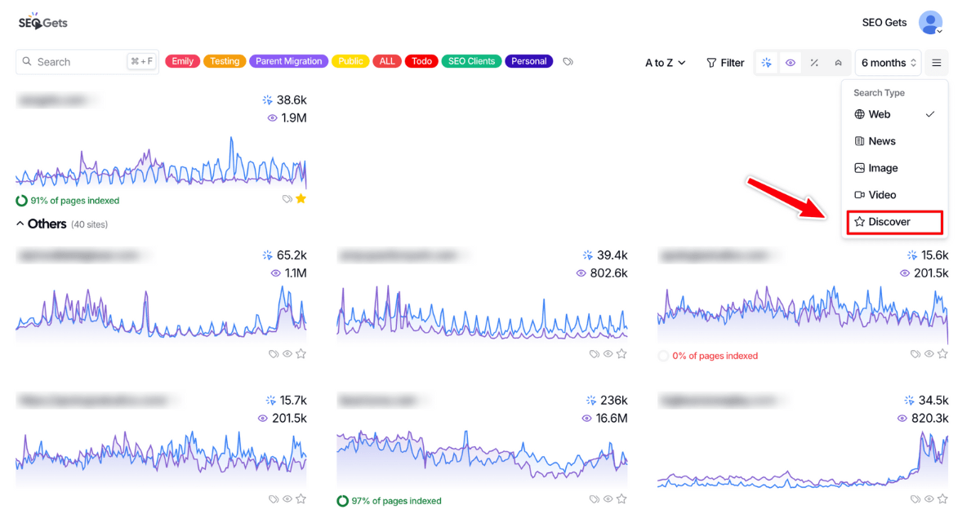This screenshot has height=514, width=980.
Task: Open the Filter panel
Action: (x=724, y=62)
